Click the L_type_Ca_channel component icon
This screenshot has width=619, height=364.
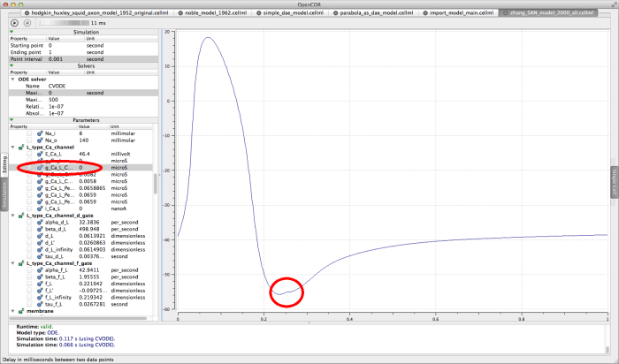(22, 147)
